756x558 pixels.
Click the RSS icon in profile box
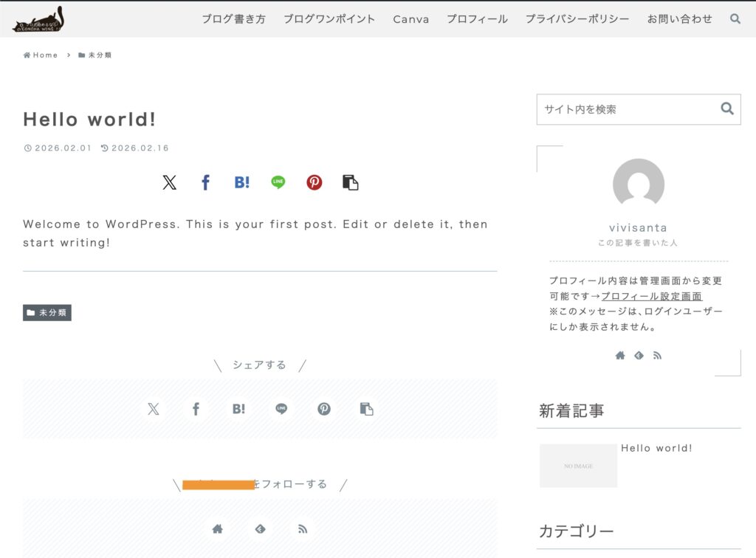[657, 355]
